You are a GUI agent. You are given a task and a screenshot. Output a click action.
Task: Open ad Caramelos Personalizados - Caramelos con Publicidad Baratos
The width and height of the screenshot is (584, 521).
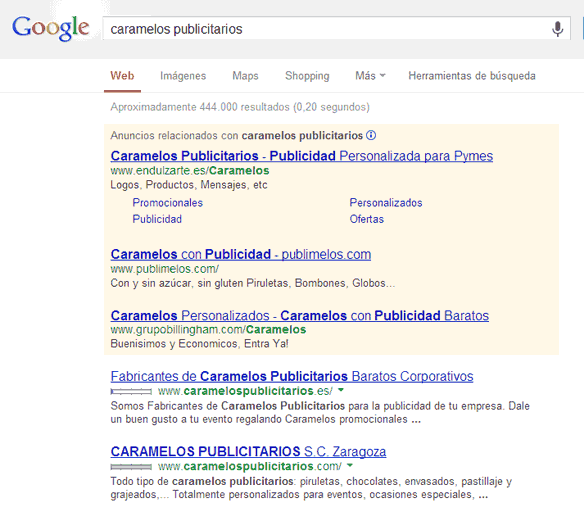coord(299,316)
